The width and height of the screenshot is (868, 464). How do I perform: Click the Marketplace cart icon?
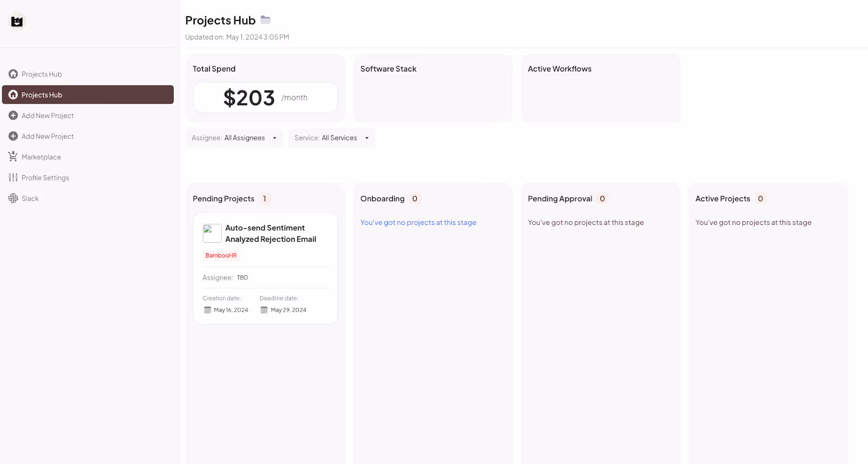point(13,157)
